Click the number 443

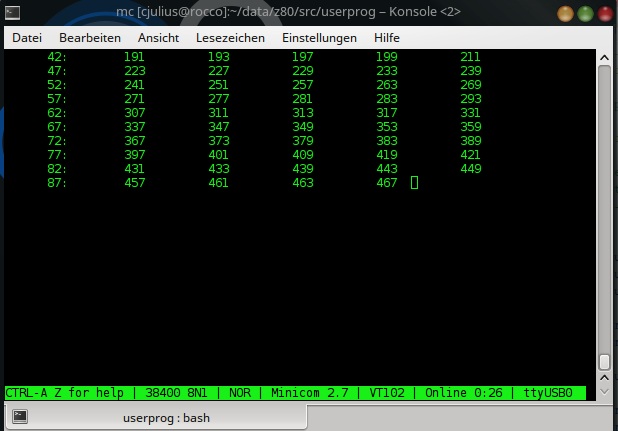387,169
